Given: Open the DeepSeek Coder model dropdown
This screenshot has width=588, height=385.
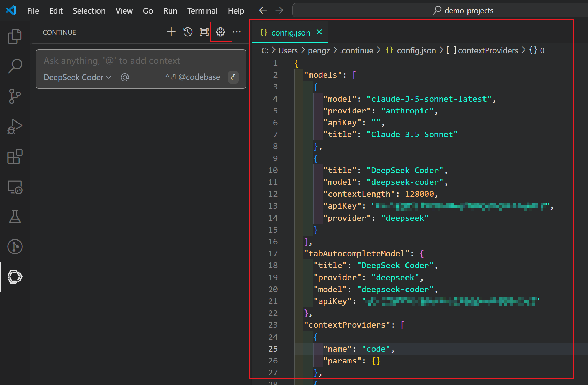Looking at the screenshot, I should point(77,77).
